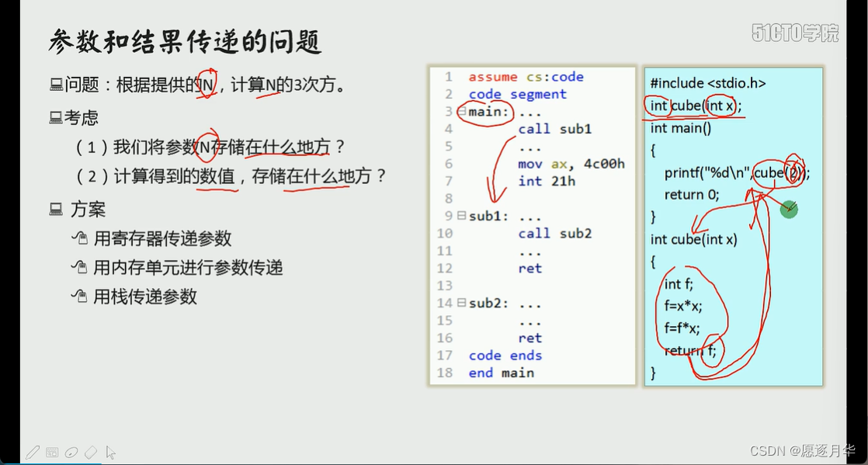Click the slide title 参数和结果传递的问题
The height and width of the screenshot is (465, 868).
point(185,42)
